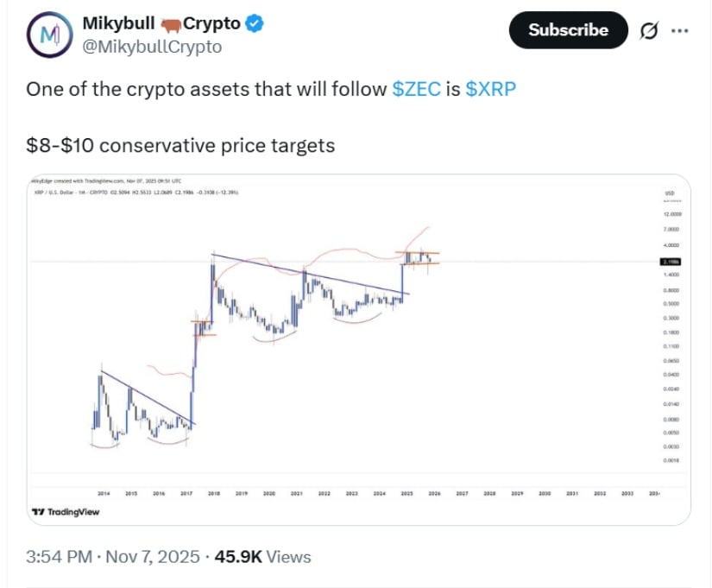Click the TradingView logo icon

click(x=40, y=510)
